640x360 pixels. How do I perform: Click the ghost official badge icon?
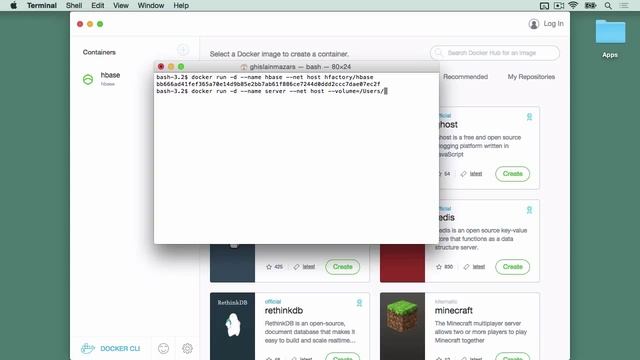529,117
